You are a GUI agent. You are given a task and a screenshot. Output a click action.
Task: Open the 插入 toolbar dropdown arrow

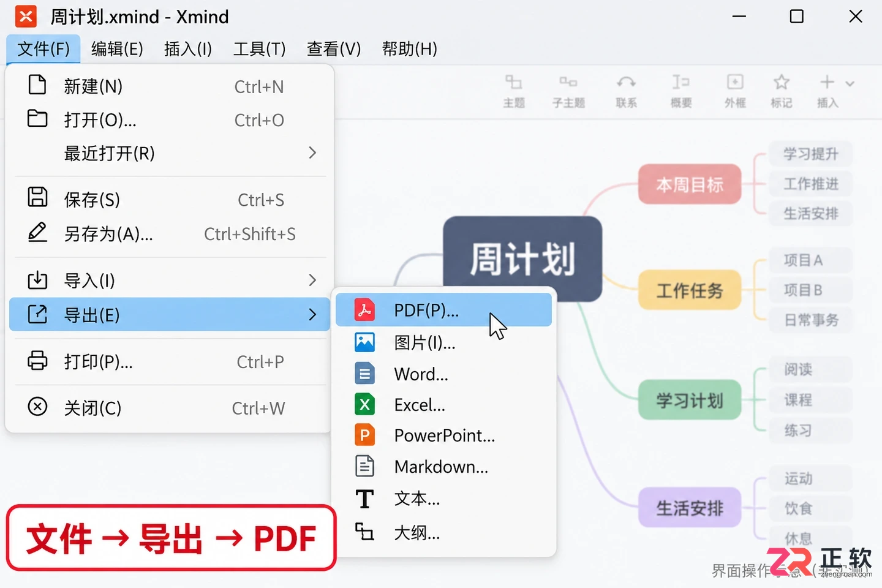[x=850, y=83]
